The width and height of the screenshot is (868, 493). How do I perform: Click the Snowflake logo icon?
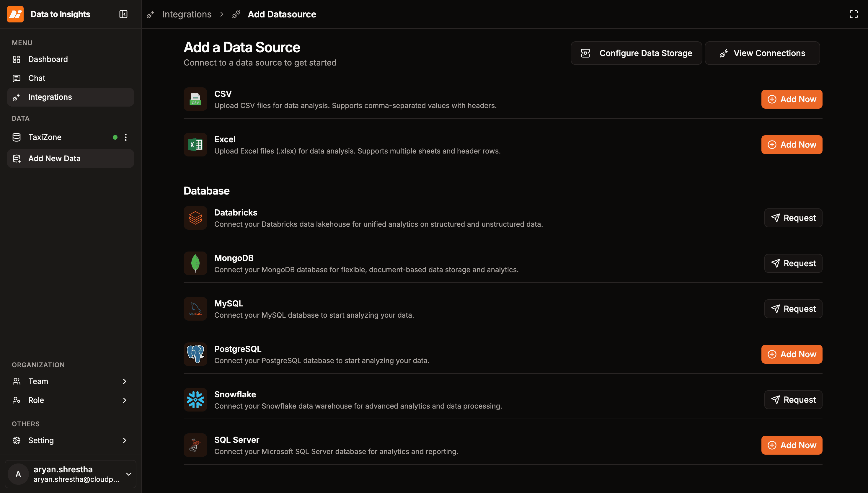[195, 399]
